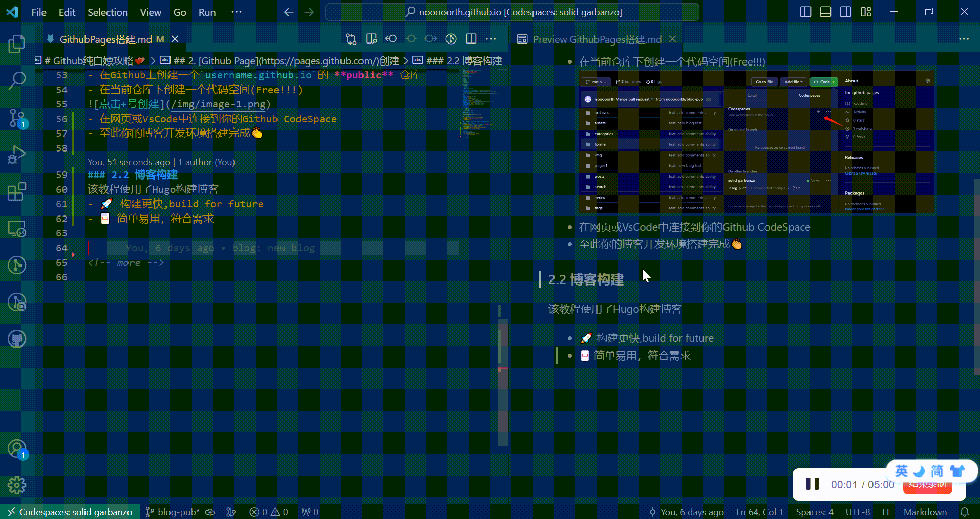Open the GitLens view in activity bar
The width and height of the screenshot is (980, 519).
click(17, 265)
